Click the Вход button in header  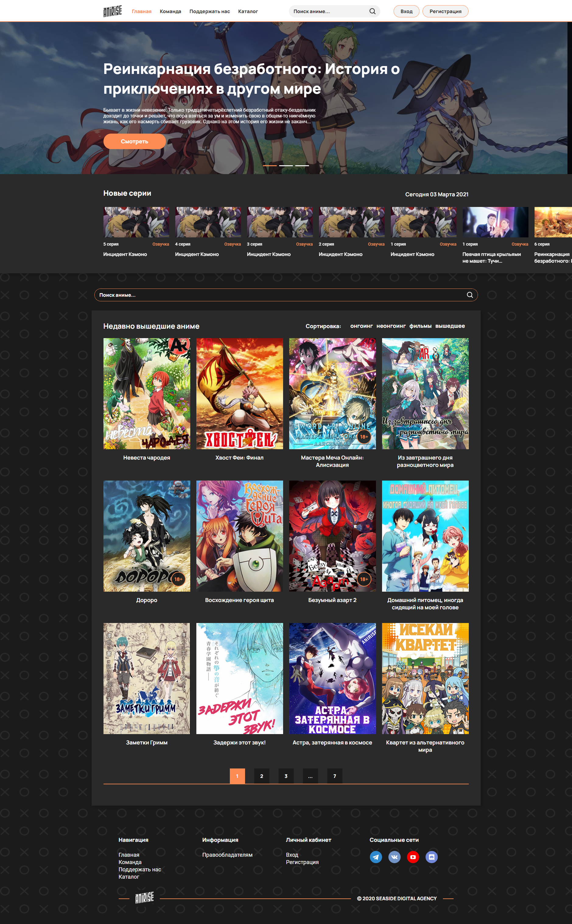tap(406, 11)
